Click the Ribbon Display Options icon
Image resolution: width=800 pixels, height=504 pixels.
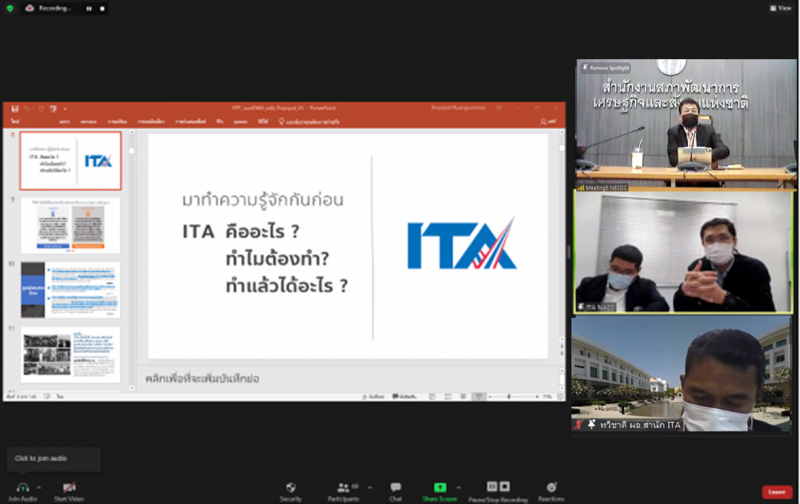pyautogui.click(x=498, y=108)
